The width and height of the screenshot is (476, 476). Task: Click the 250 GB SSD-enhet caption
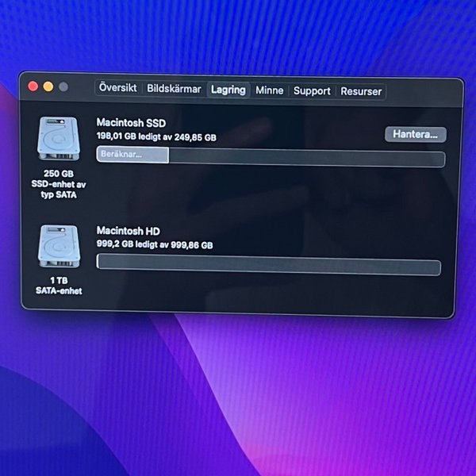click(59, 184)
